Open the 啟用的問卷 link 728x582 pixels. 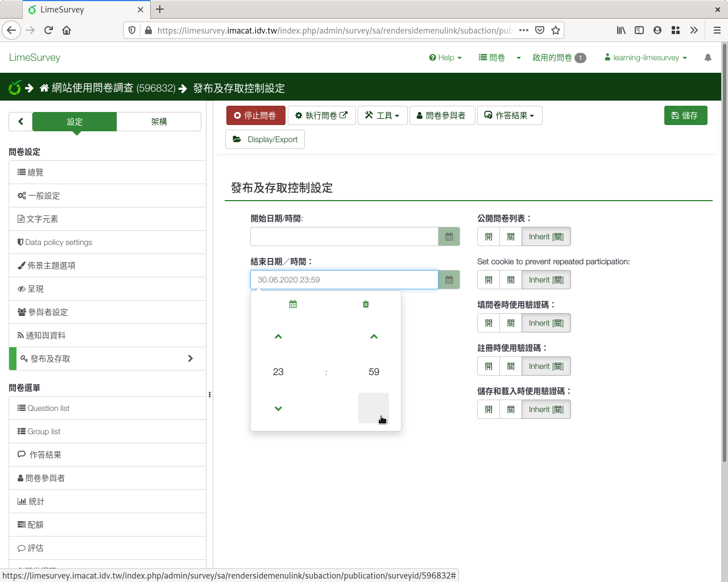(559, 57)
